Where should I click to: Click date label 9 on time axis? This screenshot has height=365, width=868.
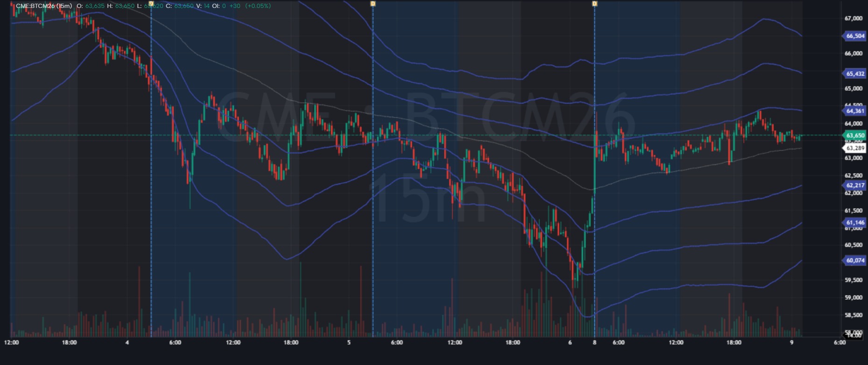click(792, 343)
